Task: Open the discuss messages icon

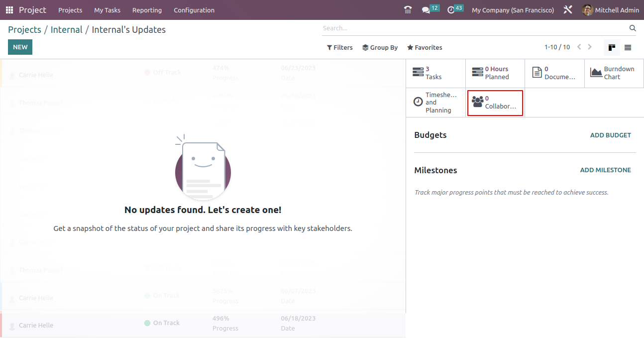Action: click(426, 10)
